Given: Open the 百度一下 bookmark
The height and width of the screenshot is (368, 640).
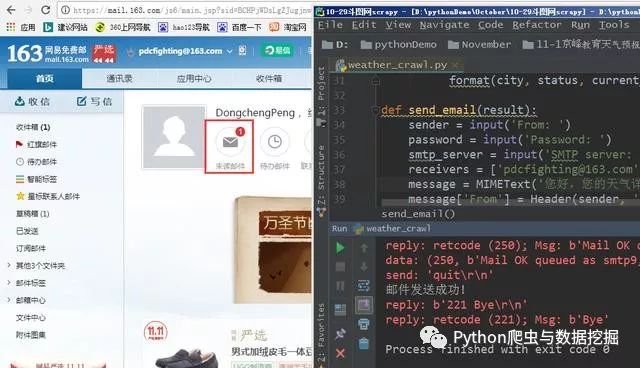Looking at the screenshot, I should point(240,27).
